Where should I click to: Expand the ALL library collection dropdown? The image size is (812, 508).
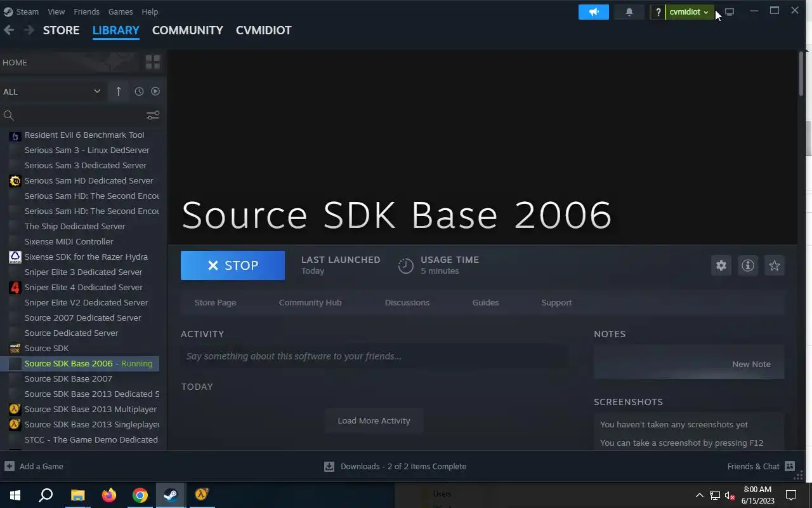[x=51, y=91]
